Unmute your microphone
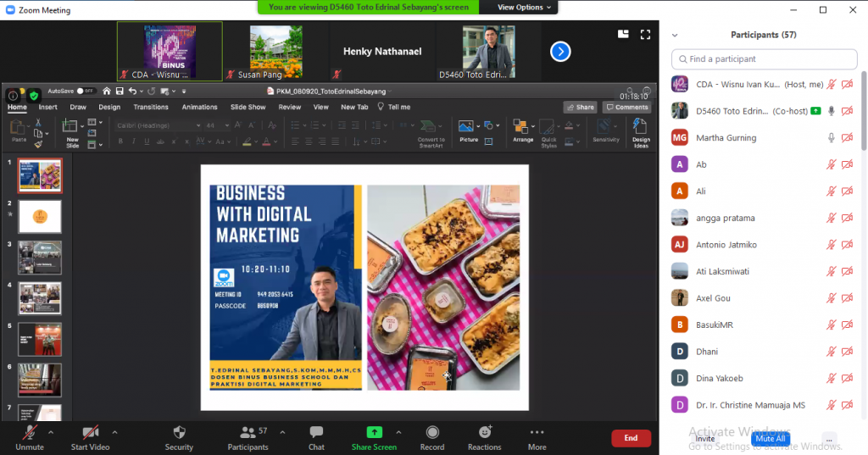This screenshot has width=868, height=455. click(30, 433)
